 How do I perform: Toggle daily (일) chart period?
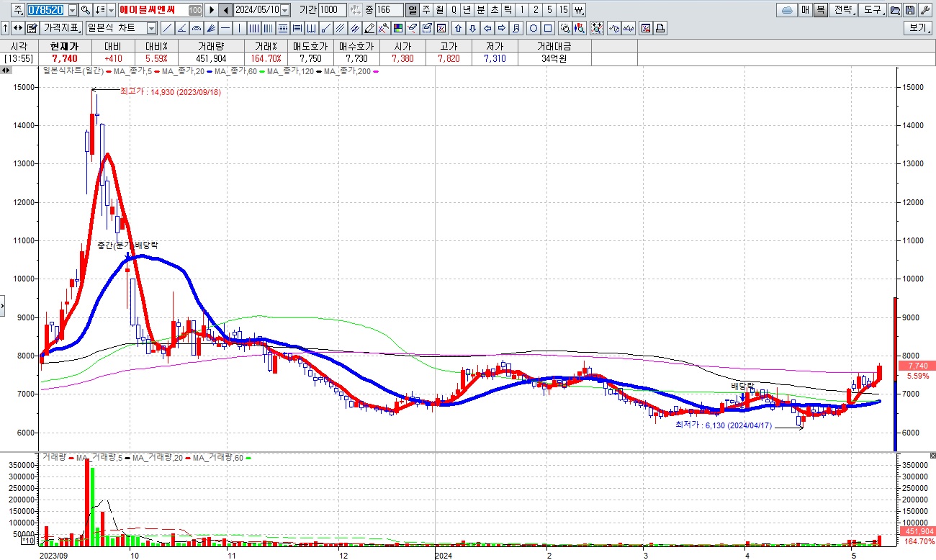413,10
